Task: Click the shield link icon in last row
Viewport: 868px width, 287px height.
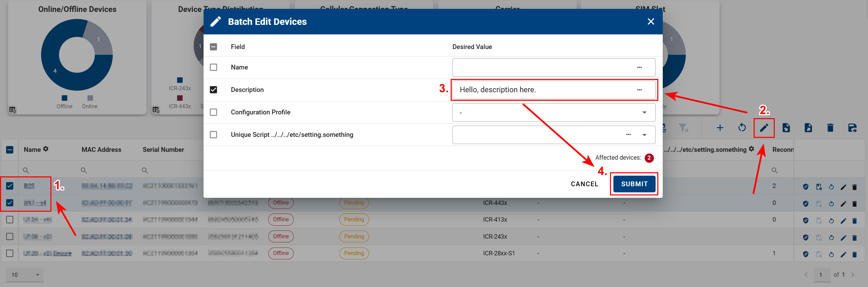Action: (806, 254)
